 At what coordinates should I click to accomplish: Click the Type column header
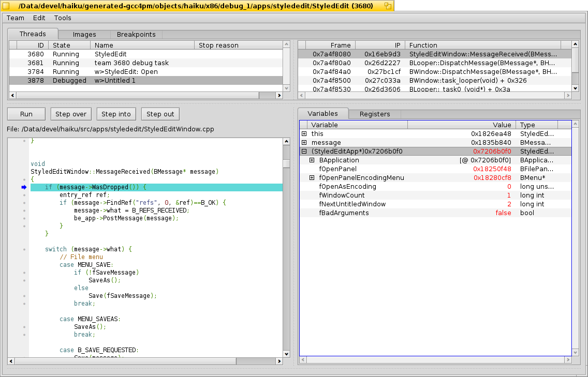[x=537, y=125]
